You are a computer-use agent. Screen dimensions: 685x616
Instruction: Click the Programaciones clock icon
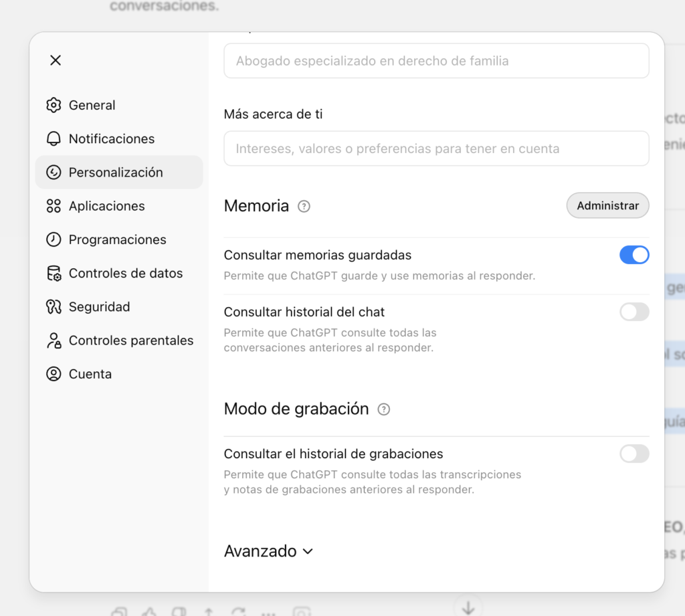pos(54,239)
